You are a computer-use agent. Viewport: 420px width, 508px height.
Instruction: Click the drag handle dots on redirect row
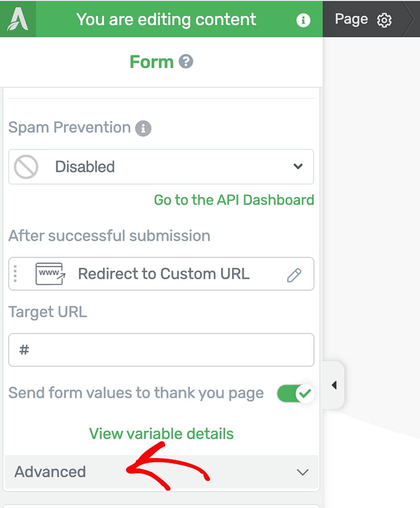[x=15, y=273]
